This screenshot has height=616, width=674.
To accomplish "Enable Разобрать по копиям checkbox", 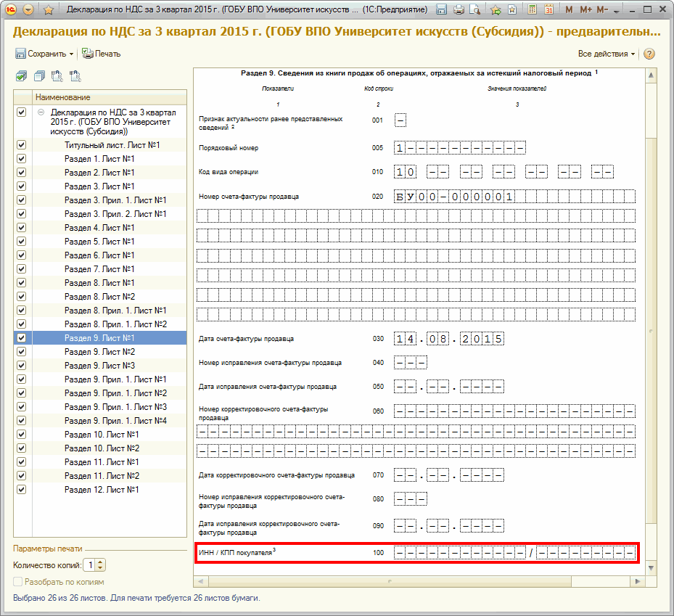I will (x=17, y=582).
